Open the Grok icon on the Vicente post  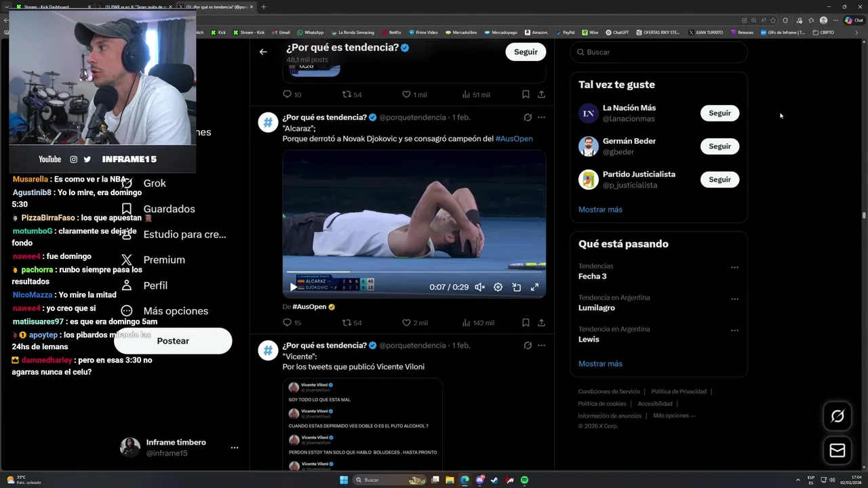(x=528, y=345)
